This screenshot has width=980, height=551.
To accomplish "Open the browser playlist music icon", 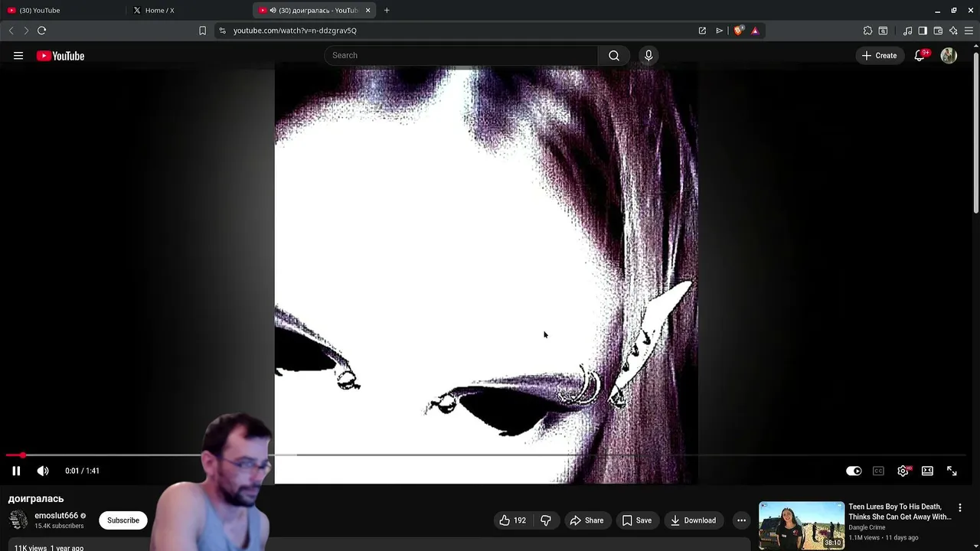I will click(907, 31).
